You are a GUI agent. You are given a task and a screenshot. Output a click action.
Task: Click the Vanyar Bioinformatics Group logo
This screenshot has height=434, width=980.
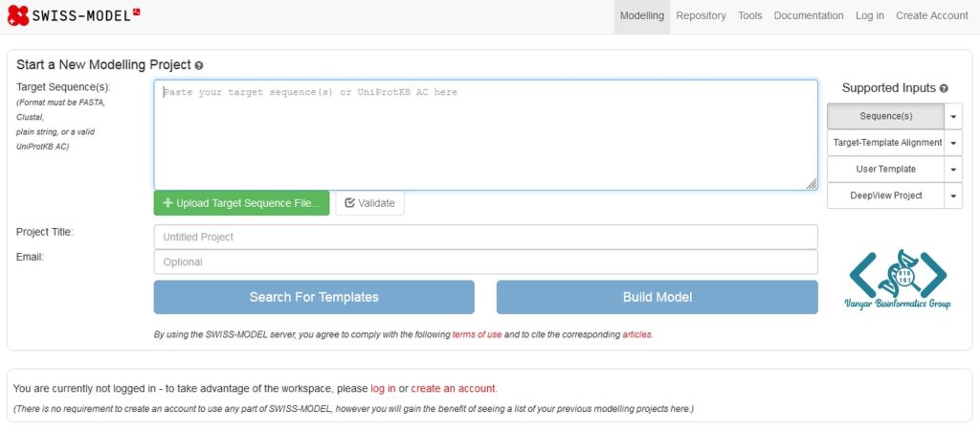pos(898,280)
